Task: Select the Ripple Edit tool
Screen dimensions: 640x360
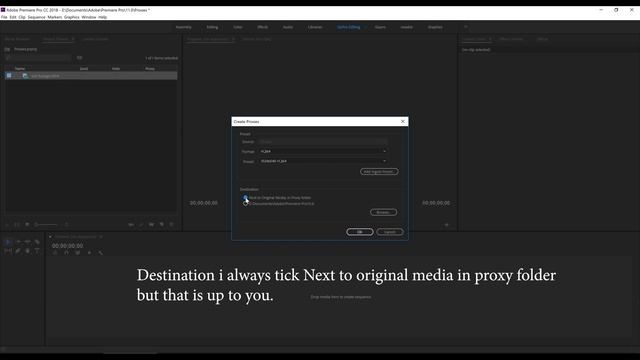Action: [x=28, y=242]
